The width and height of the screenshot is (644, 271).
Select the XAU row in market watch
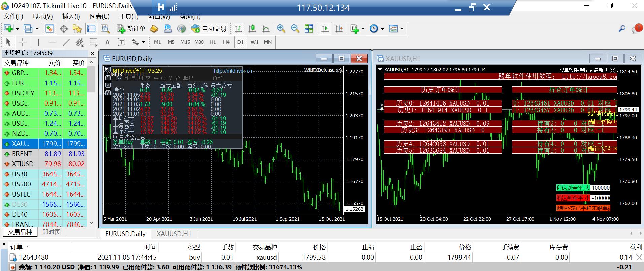click(x=44, y=144)
